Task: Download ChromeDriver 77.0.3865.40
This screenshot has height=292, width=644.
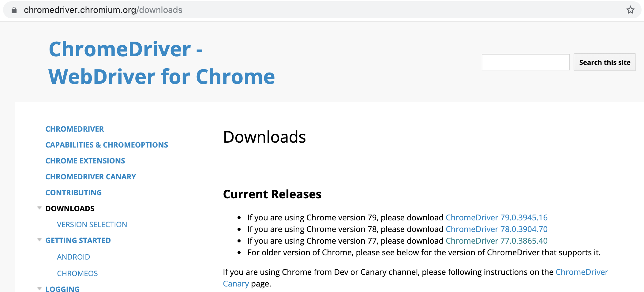Action: click(496, 241)
